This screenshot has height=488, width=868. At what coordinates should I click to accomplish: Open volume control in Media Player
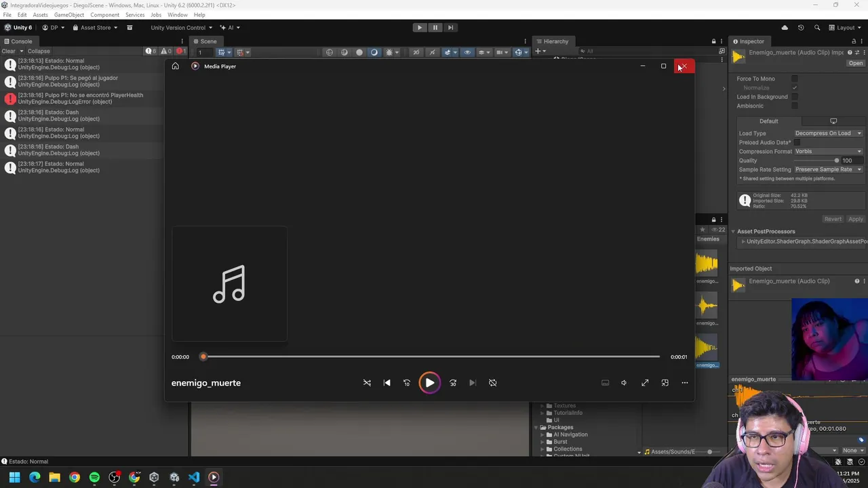pos(624,383)
